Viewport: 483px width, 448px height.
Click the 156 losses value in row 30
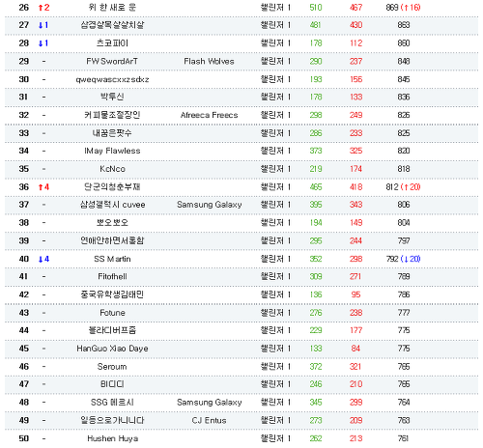coord(355,79)
